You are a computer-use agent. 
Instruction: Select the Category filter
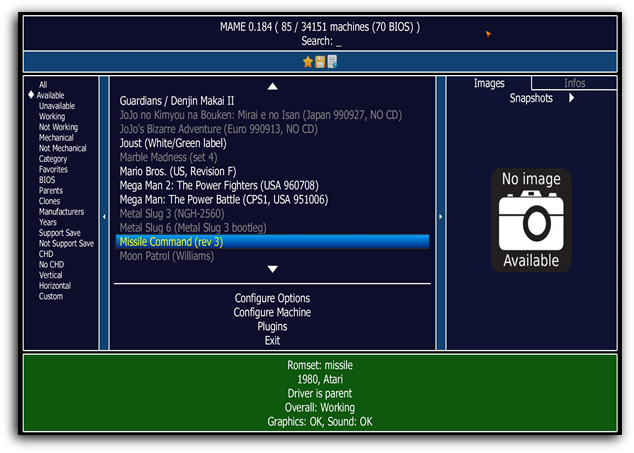pyautogui.click(x=53, y=159)
